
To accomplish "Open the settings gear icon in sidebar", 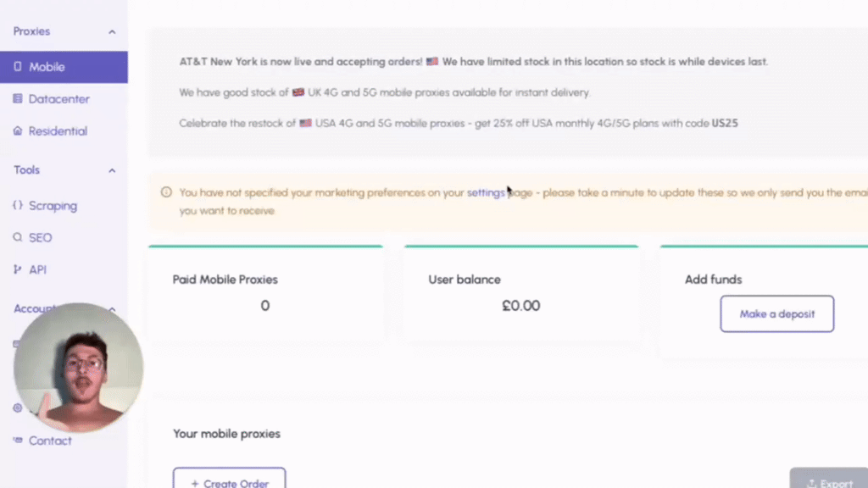I will (16, 408).
